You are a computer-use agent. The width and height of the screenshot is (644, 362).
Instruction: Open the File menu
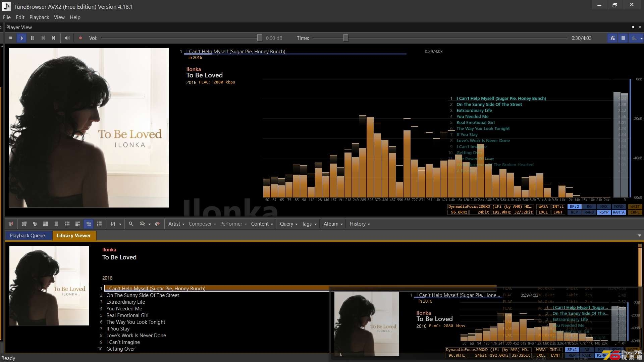[7, 17]
